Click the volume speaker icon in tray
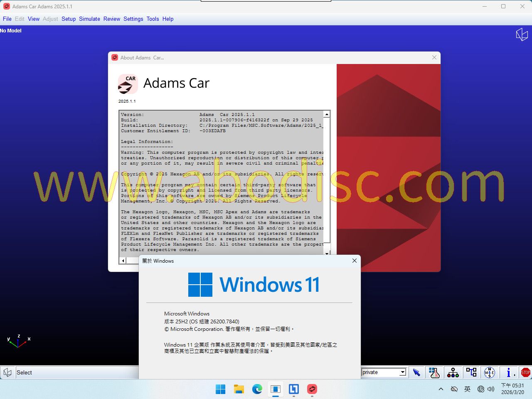The height and width of the screenshot is (399, 532). [x=491, y=389]
